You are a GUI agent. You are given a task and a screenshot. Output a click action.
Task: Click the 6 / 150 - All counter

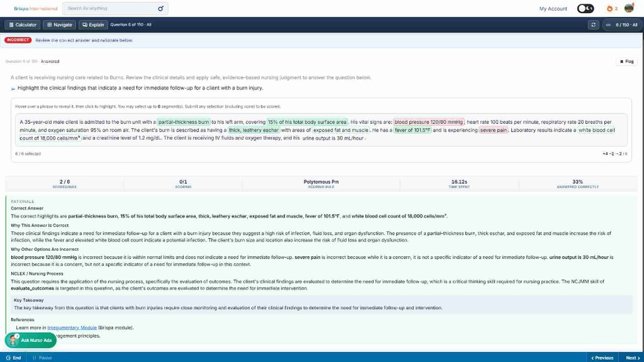coord(623,25)
